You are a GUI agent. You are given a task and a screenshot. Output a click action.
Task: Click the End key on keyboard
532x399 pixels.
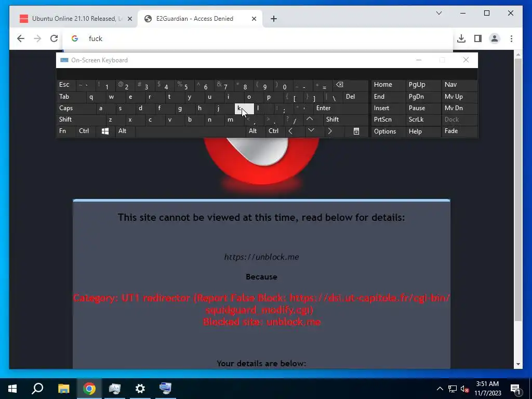(389, 97)
